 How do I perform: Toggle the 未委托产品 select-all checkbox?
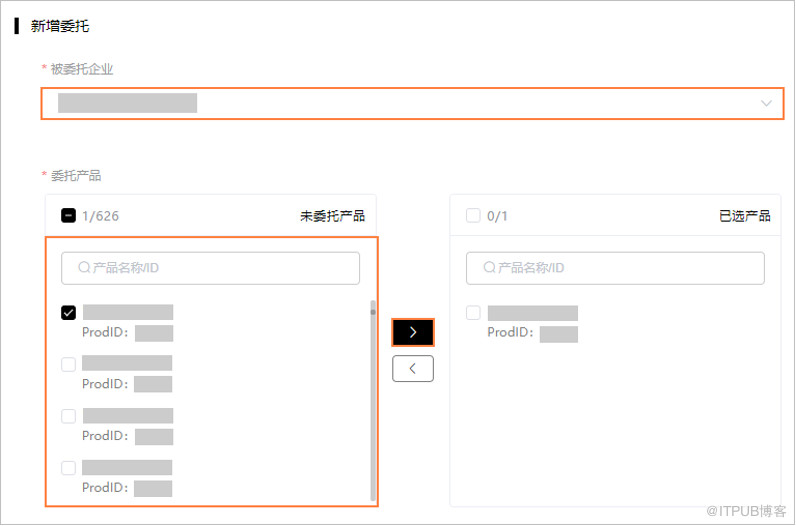point(69,216)
